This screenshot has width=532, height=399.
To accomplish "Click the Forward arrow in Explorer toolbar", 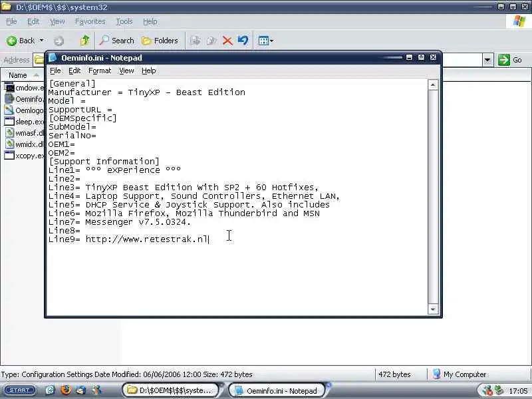I will (x=59, y=41).
